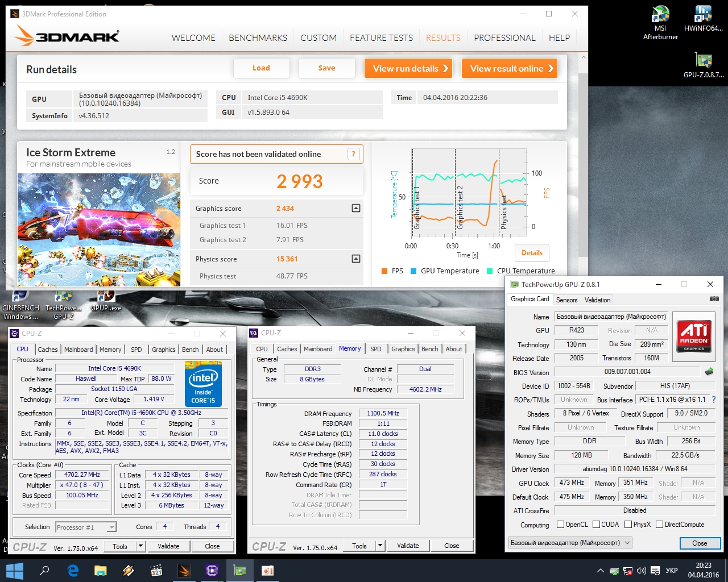Open taskbar search magnifier
The height and width of the screenshot is (582, 728).
(x=44, y=571)
